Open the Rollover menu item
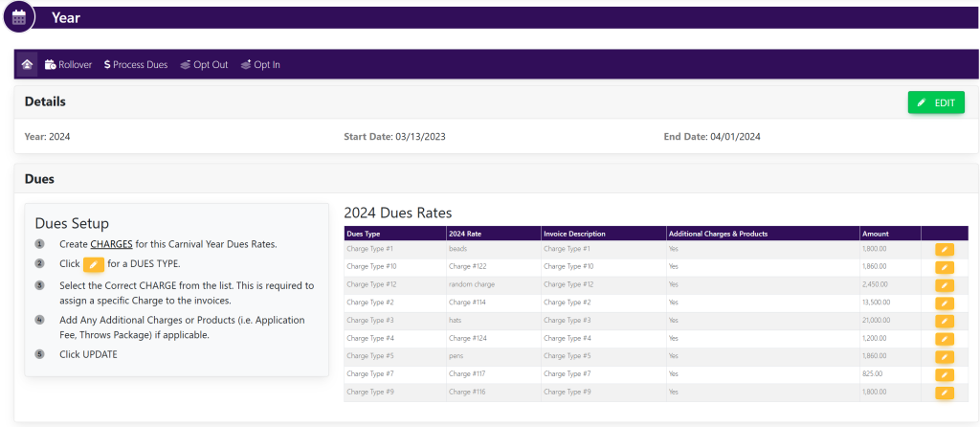Screen dimensions: 980x427 coord(68,64)
